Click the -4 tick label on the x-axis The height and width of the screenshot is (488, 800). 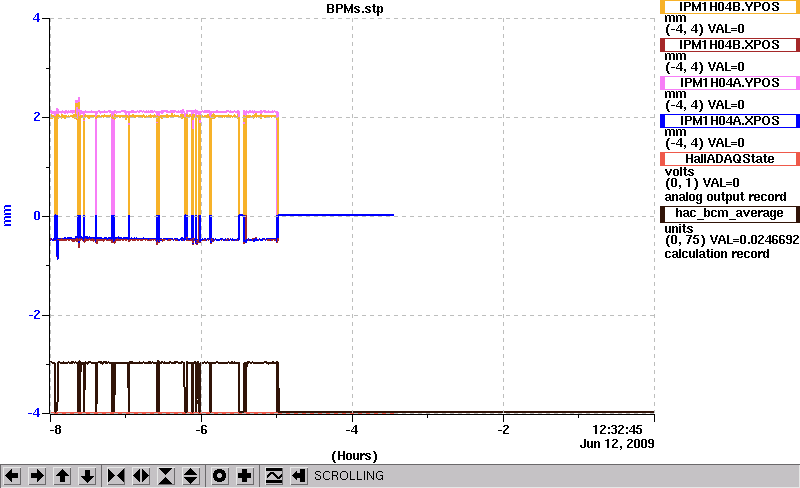tap(352, 430)
